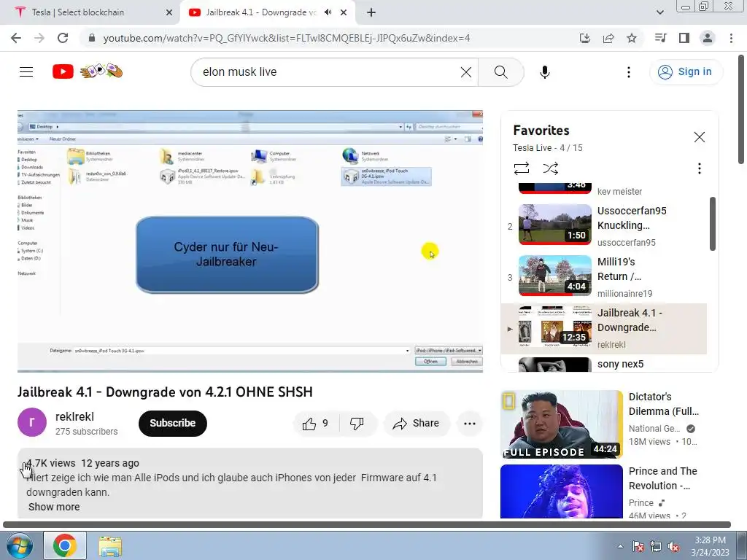747x560 pixels.
Task: Go to YouTube home via logo
Action: coord(63,72)
